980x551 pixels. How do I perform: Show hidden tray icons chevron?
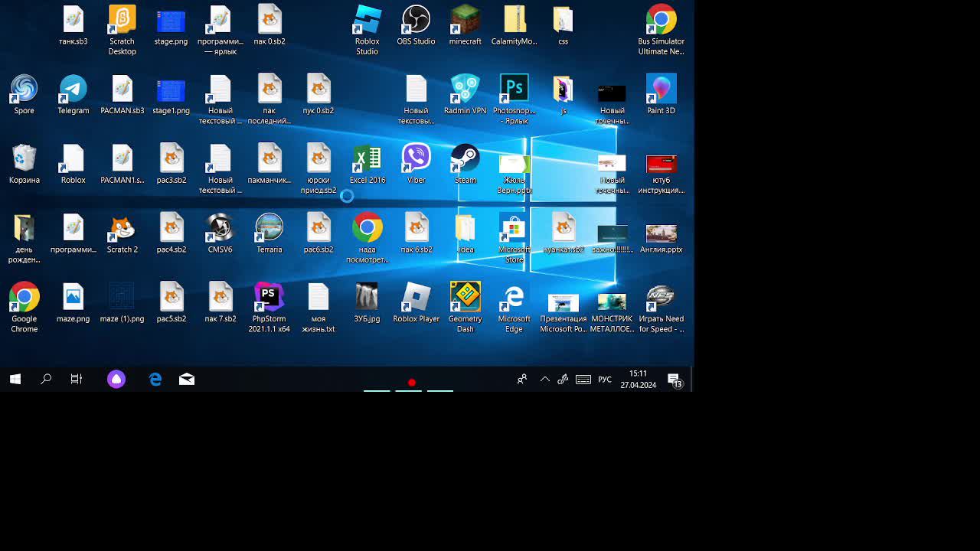[x=545, y=379]
